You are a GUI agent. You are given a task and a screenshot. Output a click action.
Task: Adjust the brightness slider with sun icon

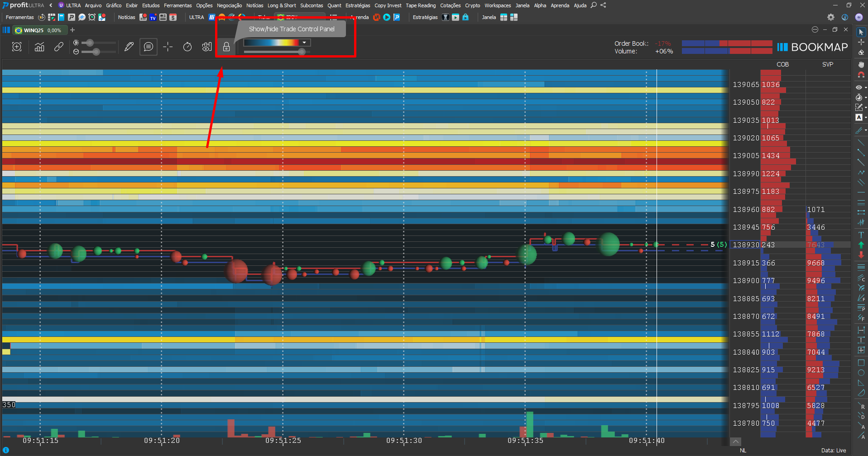(99, 43)
